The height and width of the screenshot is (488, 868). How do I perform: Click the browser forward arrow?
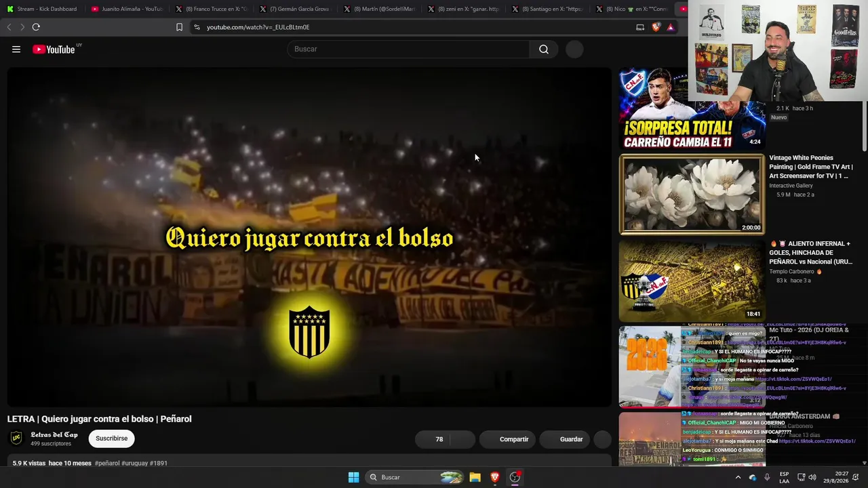pos(22,27)
